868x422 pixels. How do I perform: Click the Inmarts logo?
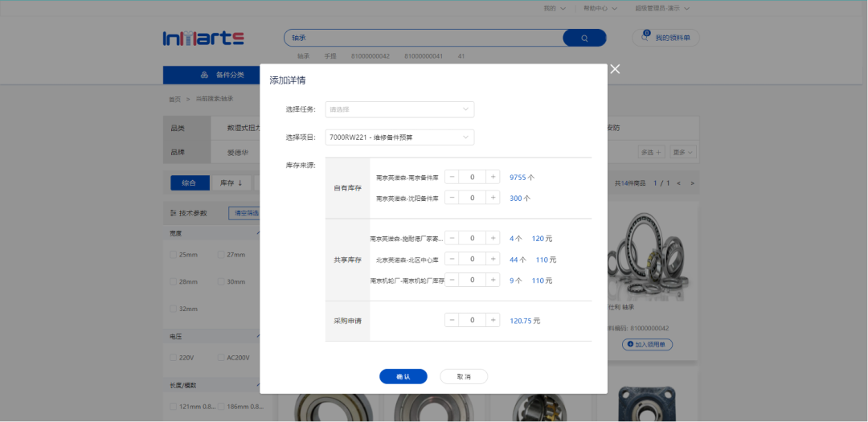click(x=203, y=39)
